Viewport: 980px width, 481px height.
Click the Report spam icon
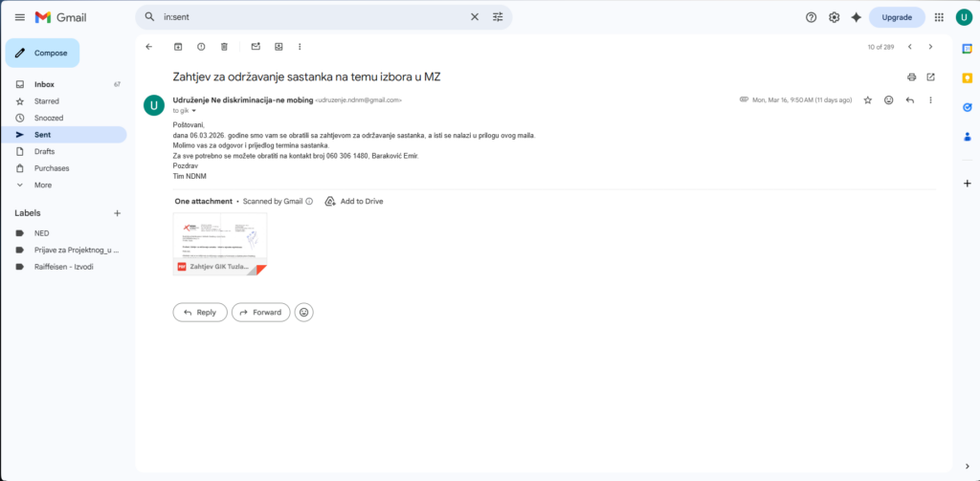[201, 46]
